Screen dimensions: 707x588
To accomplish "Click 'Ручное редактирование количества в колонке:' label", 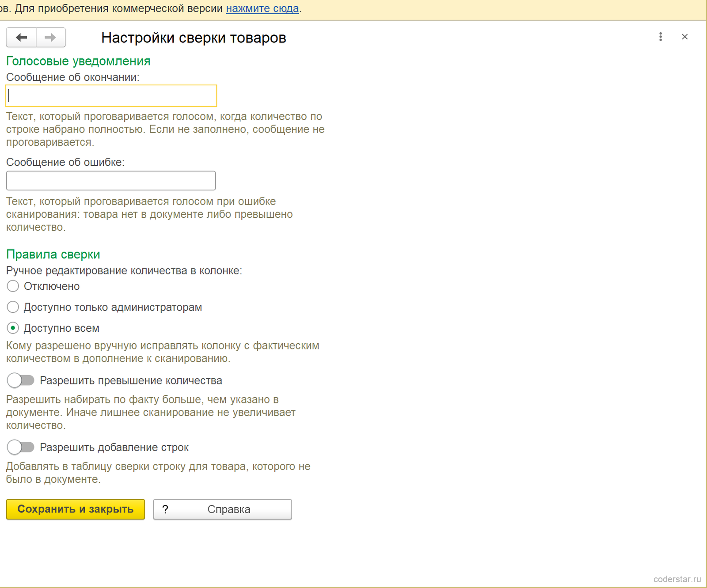I will click(x=124, y=270).
